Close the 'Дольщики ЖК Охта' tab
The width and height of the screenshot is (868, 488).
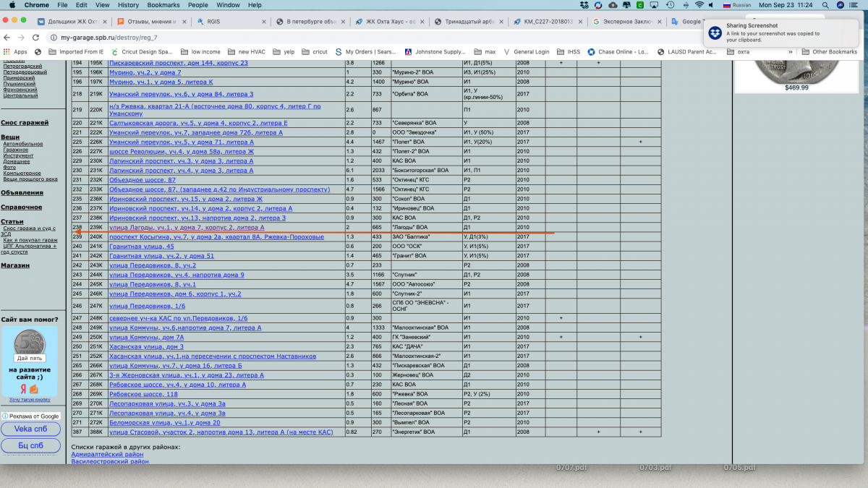(106, 22)
